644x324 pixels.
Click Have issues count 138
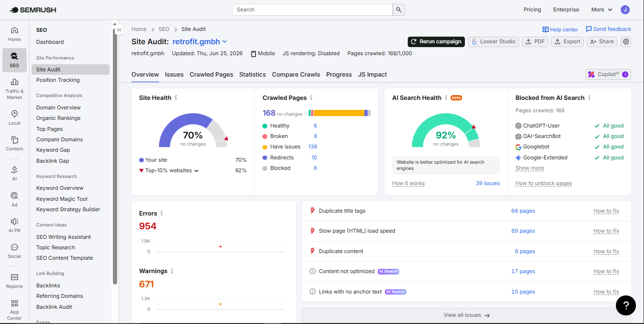312,147
